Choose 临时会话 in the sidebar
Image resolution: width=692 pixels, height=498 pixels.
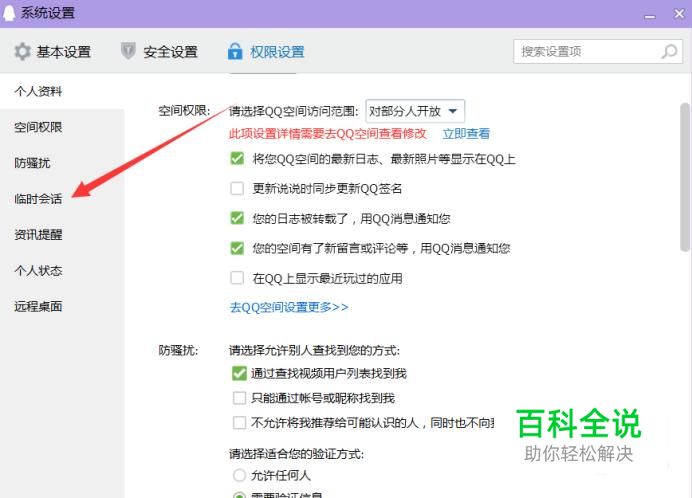pos(38,199)
